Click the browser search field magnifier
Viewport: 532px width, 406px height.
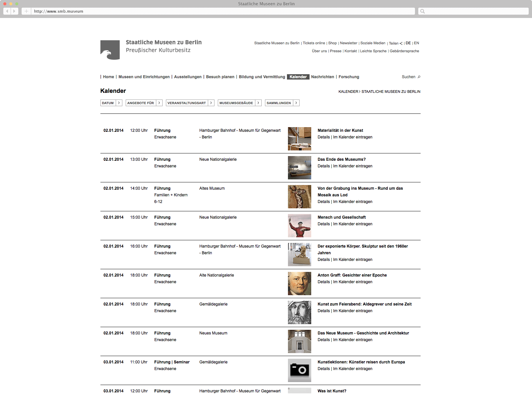(423, 11)
